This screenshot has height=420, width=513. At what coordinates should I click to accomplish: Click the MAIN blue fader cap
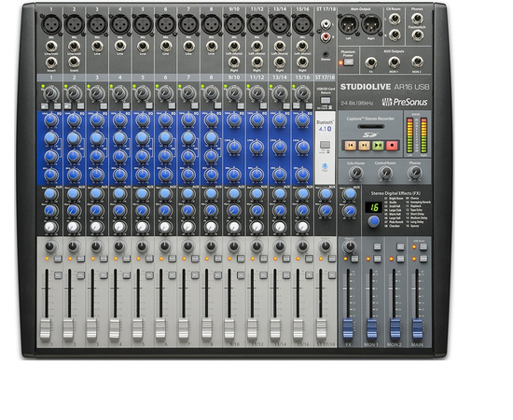[x=417, y=329]
